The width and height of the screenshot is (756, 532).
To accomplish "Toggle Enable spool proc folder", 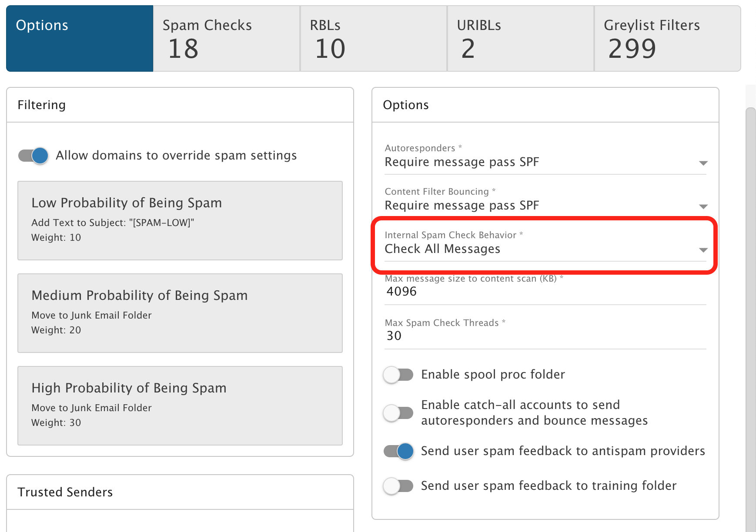I will [x=398, y=375].
